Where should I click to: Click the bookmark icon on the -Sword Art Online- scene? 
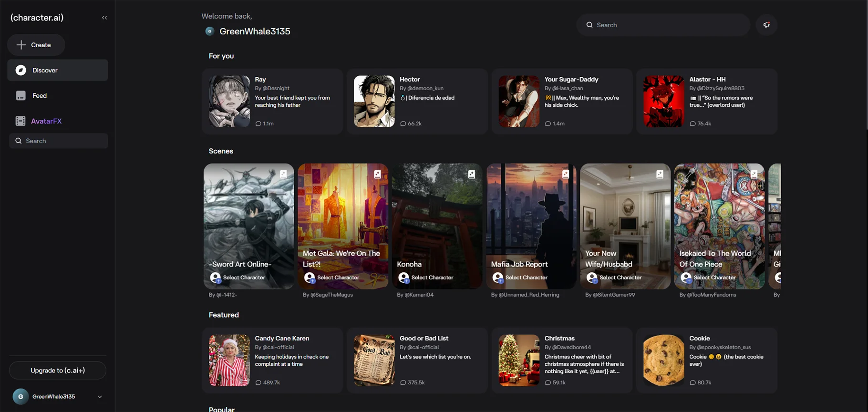[283, 174]
